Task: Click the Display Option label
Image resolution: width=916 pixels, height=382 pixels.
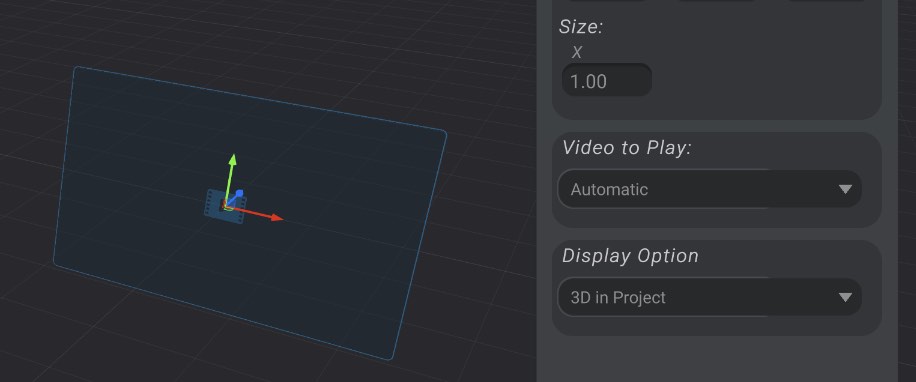Action: tap(630, 256)
